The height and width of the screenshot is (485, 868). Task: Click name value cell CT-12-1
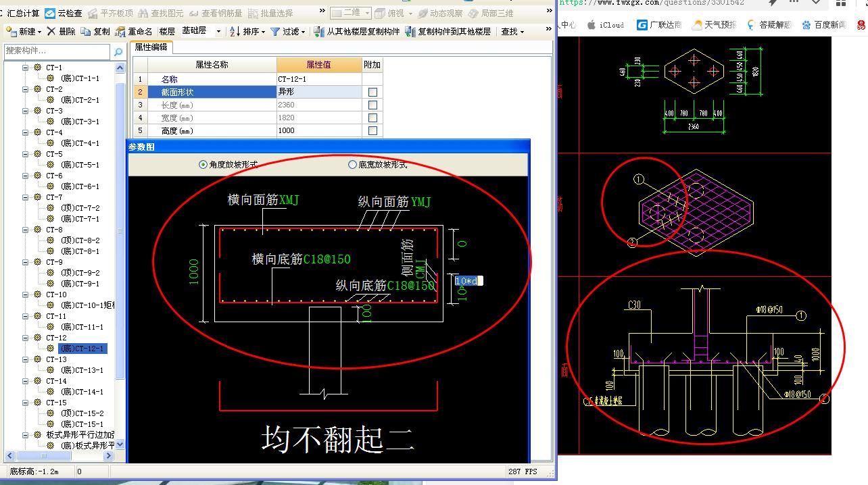(x=319, y=79)
